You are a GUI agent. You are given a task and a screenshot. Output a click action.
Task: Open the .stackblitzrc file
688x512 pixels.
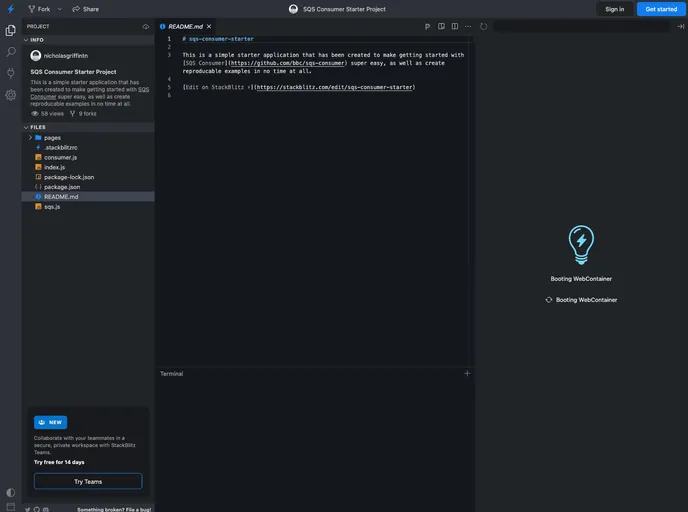(x=88, y=147)
